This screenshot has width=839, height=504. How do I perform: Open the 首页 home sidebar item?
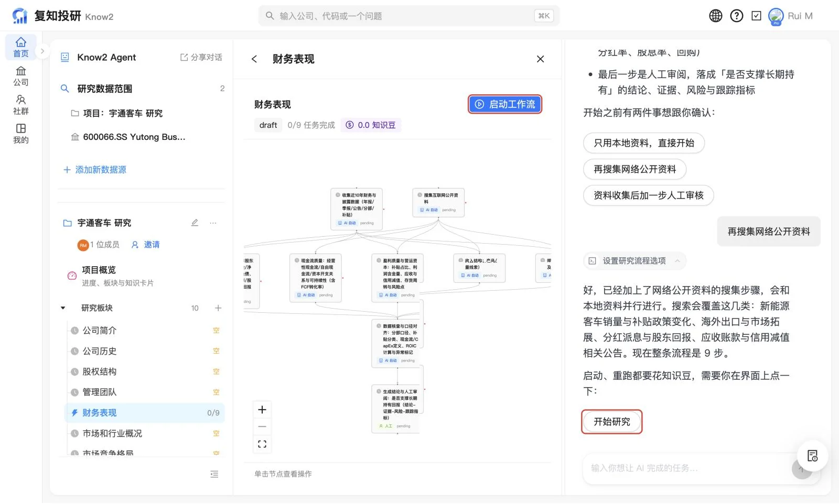coord(21,47)
